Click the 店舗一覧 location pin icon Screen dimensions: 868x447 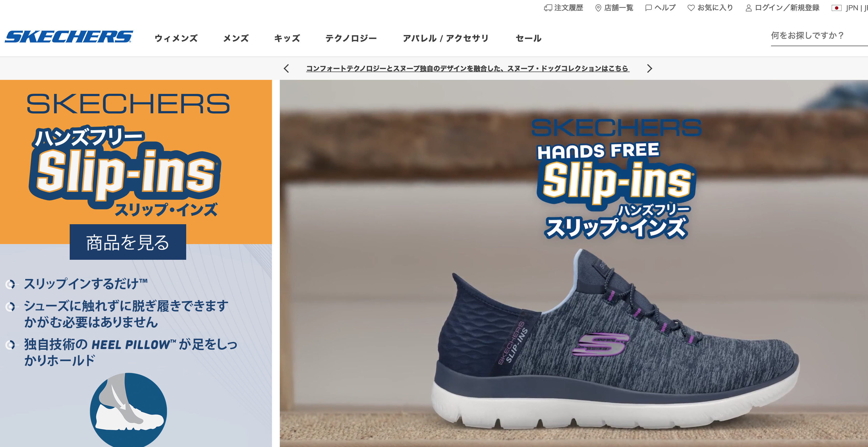[x=598, y=8]
